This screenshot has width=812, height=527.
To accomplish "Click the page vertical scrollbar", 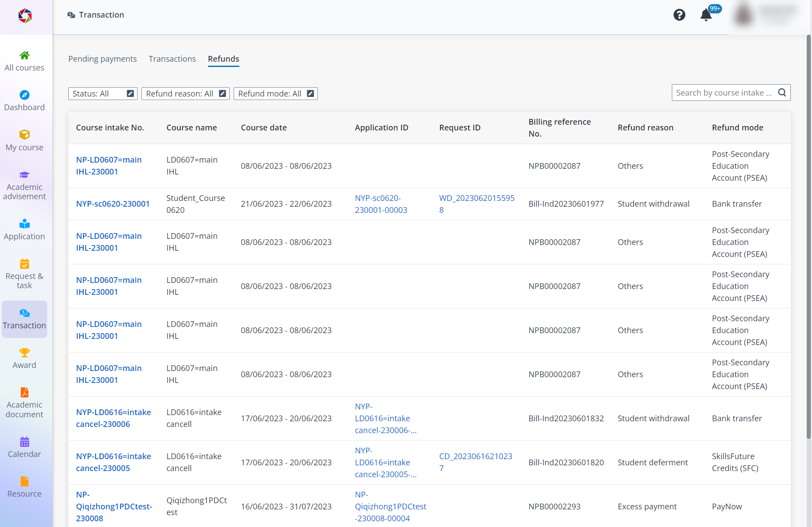I will click(x=808, y=238).
